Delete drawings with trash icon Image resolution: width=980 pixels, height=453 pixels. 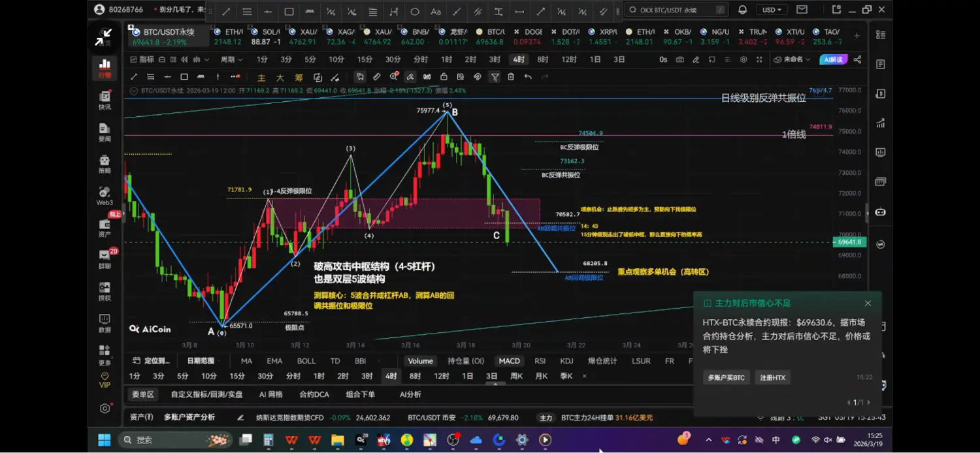click(511, 77)
